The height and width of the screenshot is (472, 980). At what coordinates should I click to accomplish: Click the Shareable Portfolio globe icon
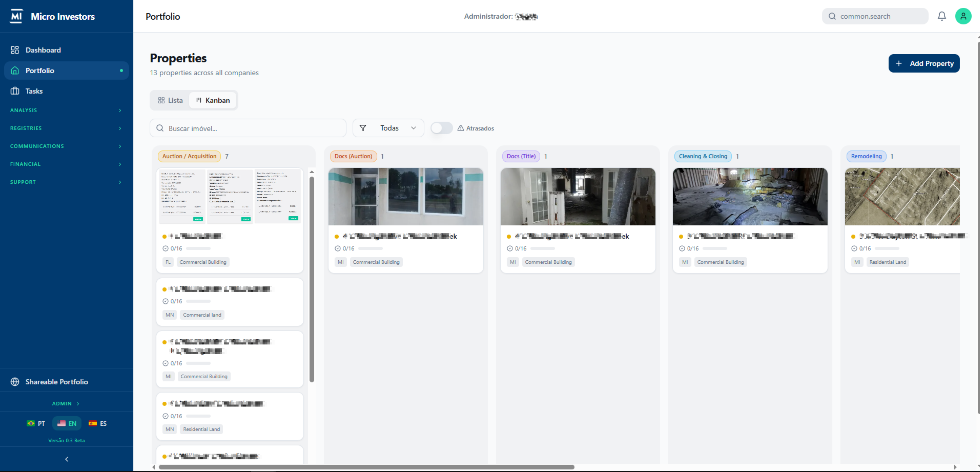15,381
